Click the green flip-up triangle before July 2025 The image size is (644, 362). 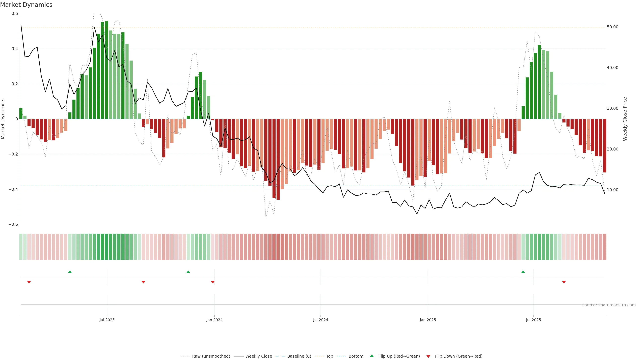(x=523, y=272)
